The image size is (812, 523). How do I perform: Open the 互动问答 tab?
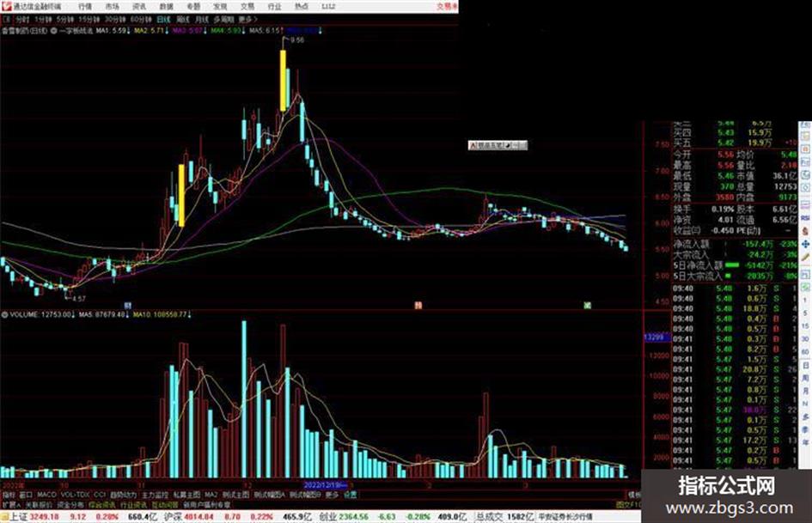pos(165,504)
